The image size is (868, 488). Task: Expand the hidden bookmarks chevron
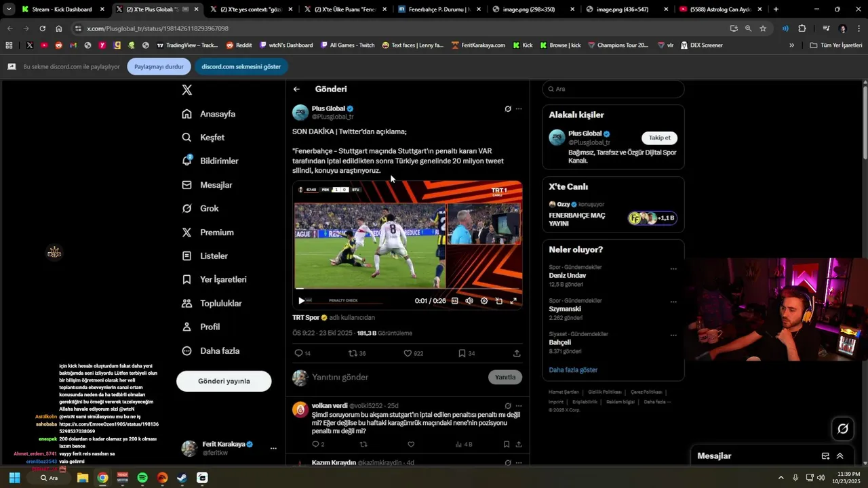coord(791,45)
